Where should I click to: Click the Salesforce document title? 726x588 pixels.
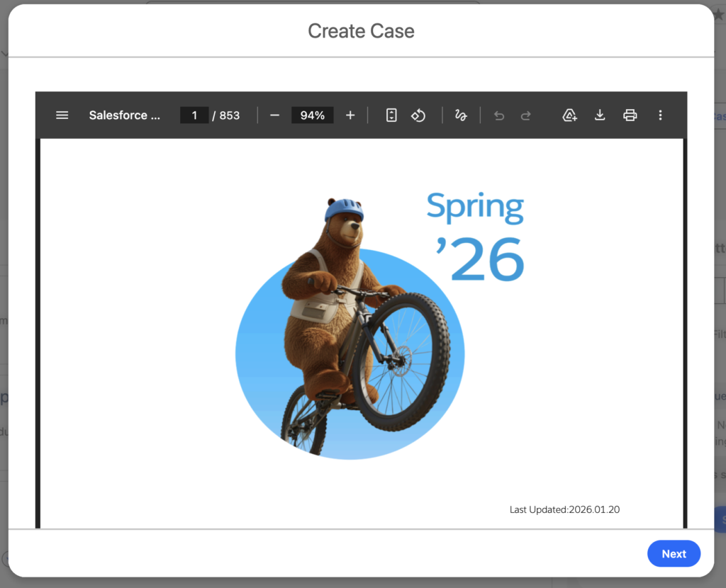[125, 115]
